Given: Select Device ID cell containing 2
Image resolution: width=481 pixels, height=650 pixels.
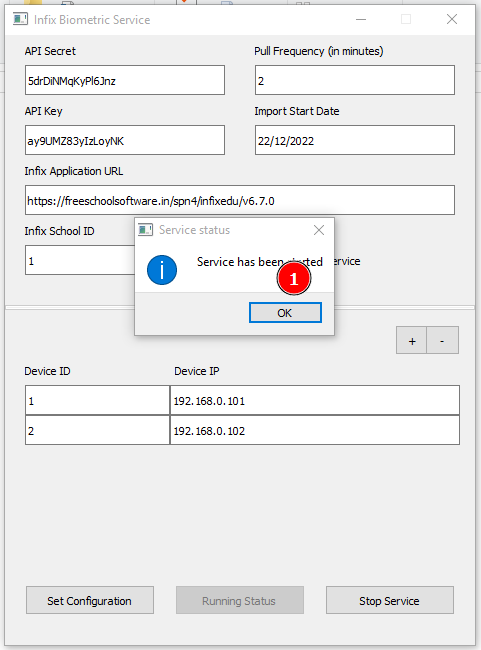Looking at the screenshot, I should pyautogui.click(x=97, y=430).
